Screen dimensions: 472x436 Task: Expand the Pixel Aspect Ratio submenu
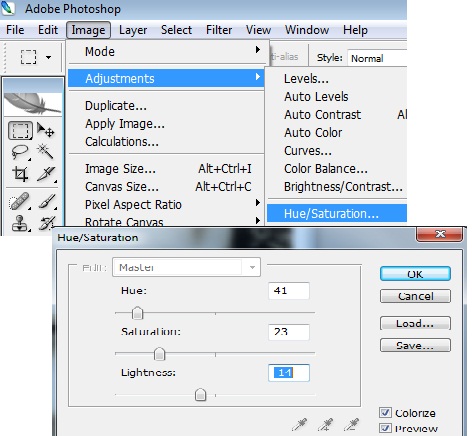166,204
